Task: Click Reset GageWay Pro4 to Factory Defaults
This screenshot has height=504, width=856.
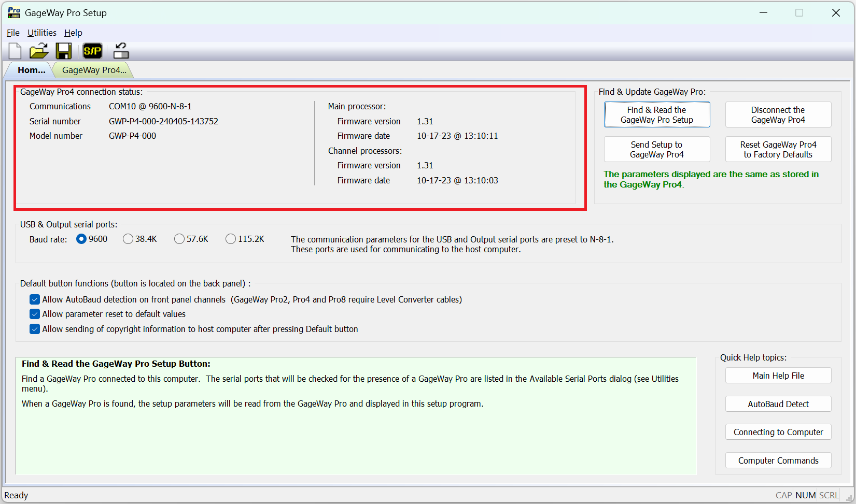Action: [x=778, y=149]
